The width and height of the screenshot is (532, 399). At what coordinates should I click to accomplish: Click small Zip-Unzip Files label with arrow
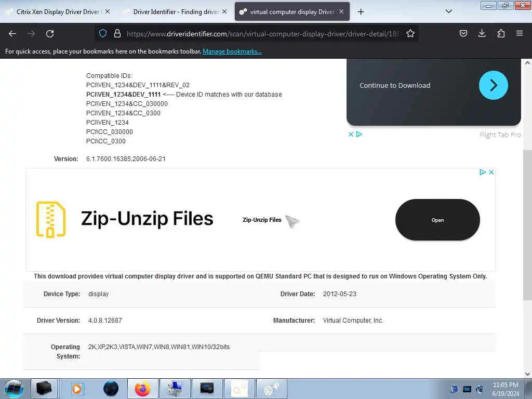(x=262, y=220)
